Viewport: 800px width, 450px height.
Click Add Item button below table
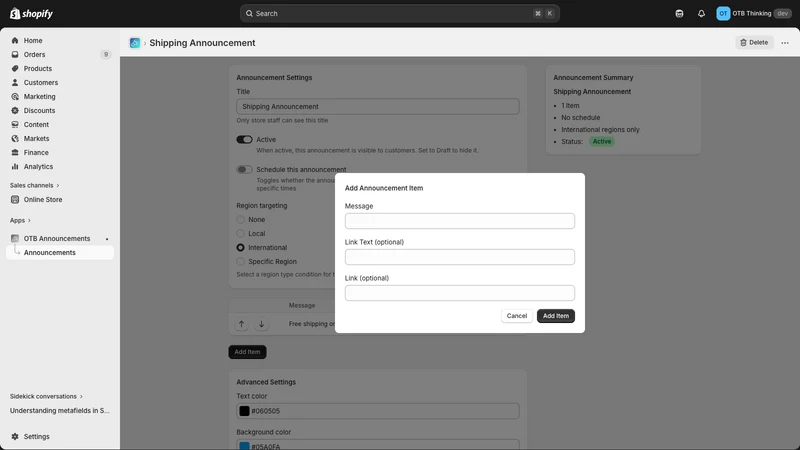(x=247, y=352)
